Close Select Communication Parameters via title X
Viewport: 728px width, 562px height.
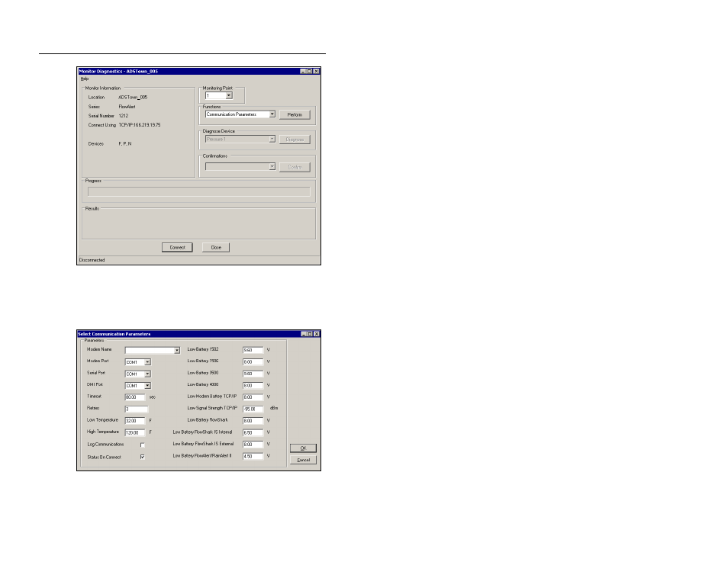[317, 334]
